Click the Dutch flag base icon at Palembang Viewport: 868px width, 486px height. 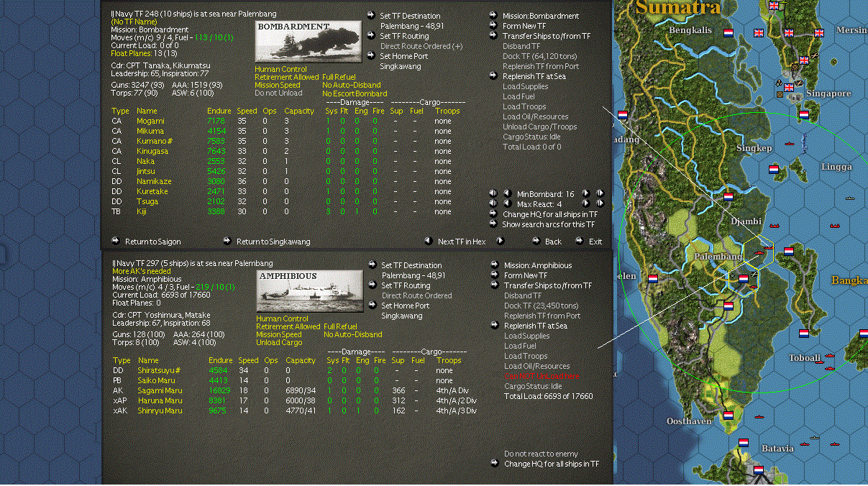point(744,280)
